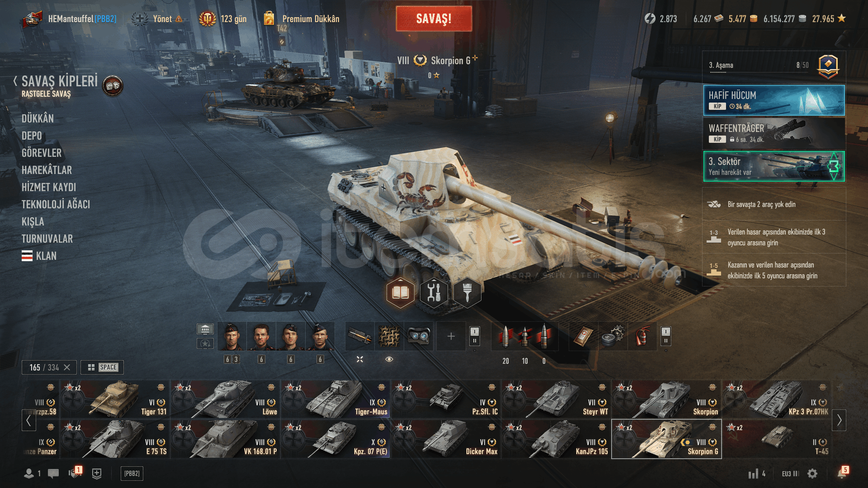Open the TEKNOLOJİ AĞACI menu item
The image size is (868, 488).
56,204
